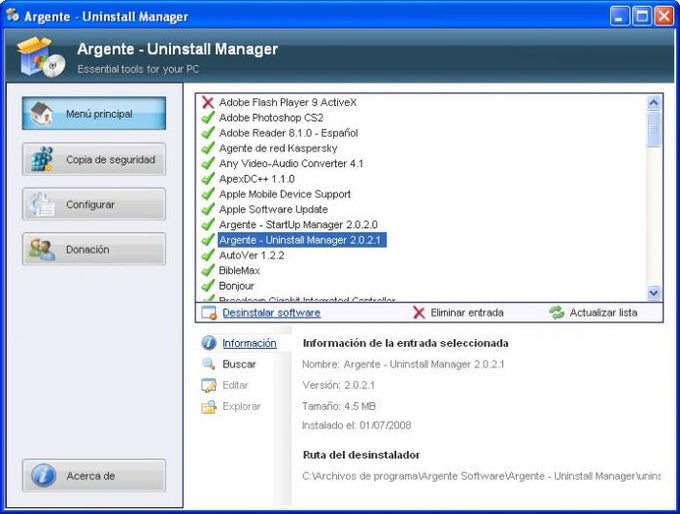680x514 pixels.
Task: Click the scrollbar thumb of the program list
Action: (654, 130)
